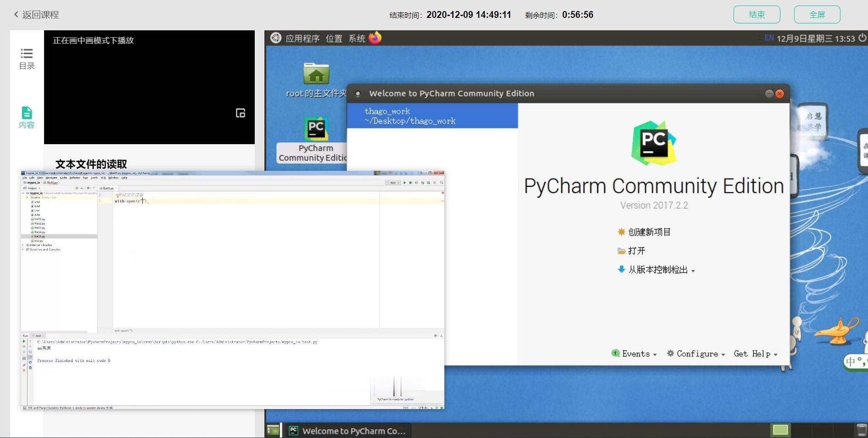Click 创建新项目 in the Welcome window
868x438 pixels.
(644, 232)
